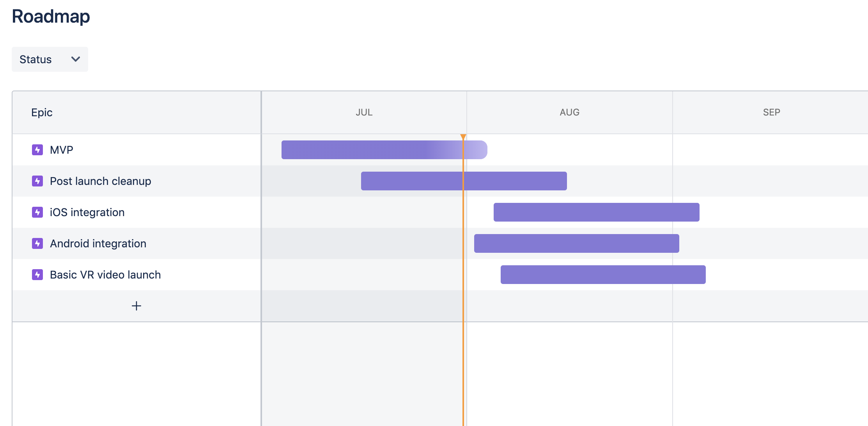Click the Basic VR video launch bar
The height and width of the screenshot is (426, 868).
(x=603, y=275)
